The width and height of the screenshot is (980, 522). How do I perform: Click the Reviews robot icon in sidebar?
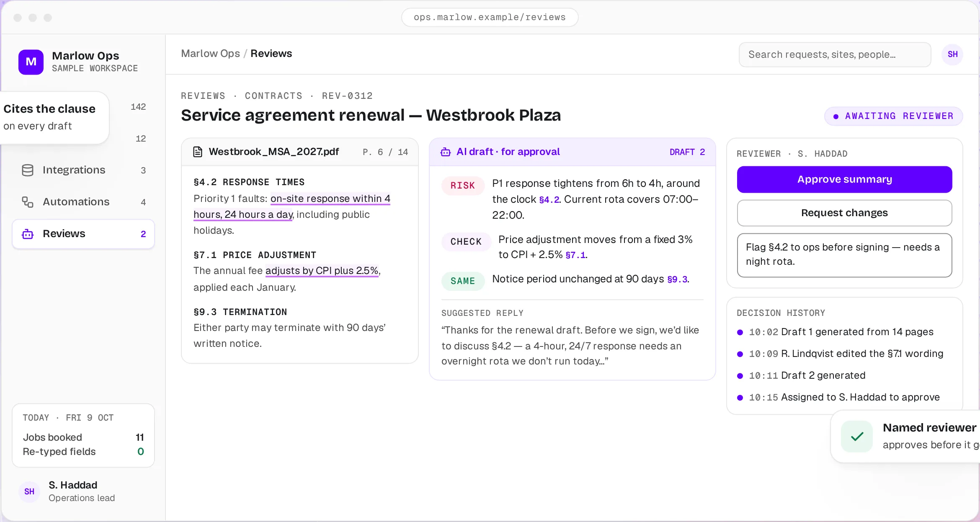pyautogui.click(x=28, y=234)
